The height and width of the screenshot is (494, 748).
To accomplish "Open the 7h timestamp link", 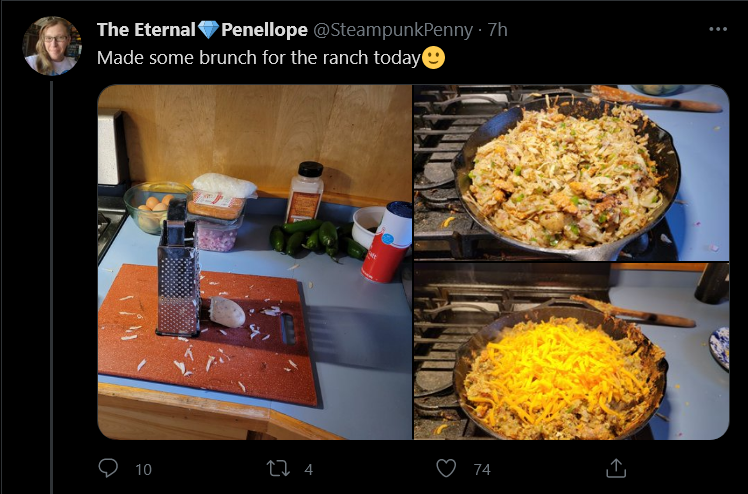I will 498,30.
